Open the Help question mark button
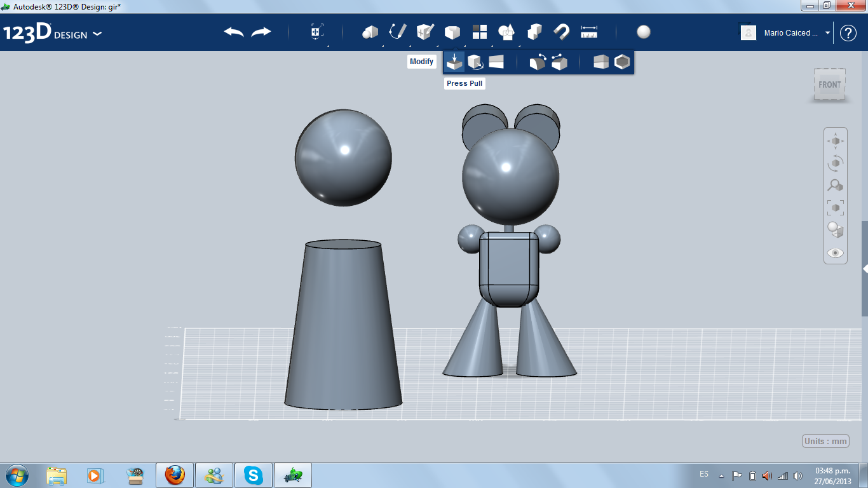Image resolution: width=868 pixels, height=488 pixels. coord(848,33)
